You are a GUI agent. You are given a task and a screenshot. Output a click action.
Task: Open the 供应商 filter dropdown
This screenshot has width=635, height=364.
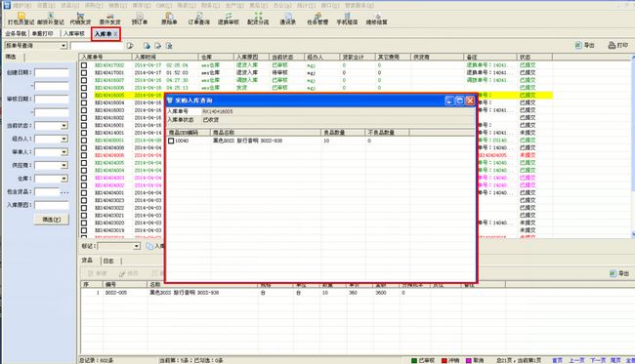tap(63, 166)
